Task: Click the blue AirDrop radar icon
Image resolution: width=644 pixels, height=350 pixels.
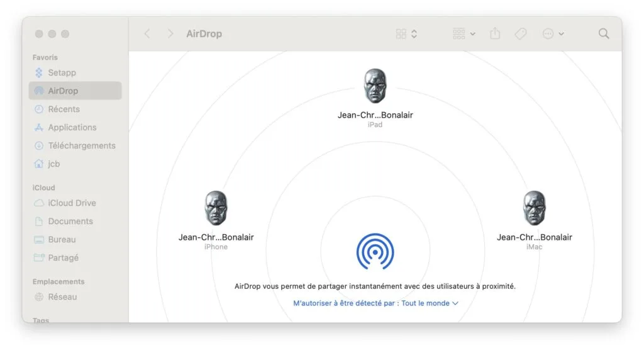Action: (x=375, y=251)
